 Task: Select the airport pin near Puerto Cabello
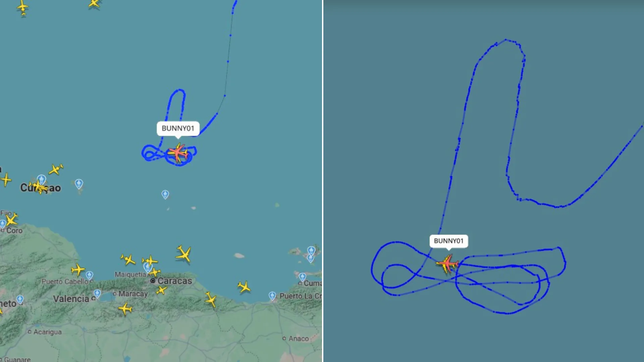click(x=89, y=276)
